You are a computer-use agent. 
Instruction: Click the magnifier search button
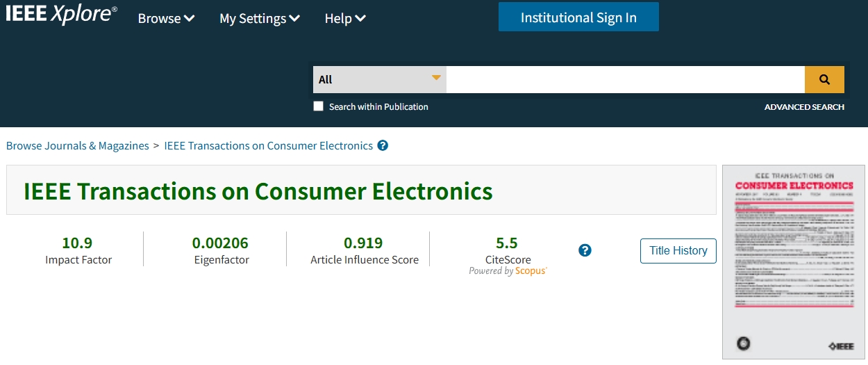[824, 79]
